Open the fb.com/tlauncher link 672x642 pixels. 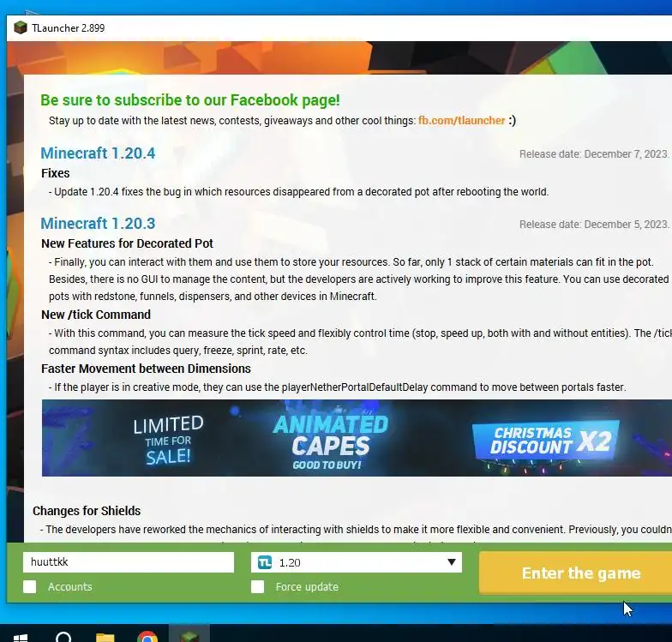461,120
